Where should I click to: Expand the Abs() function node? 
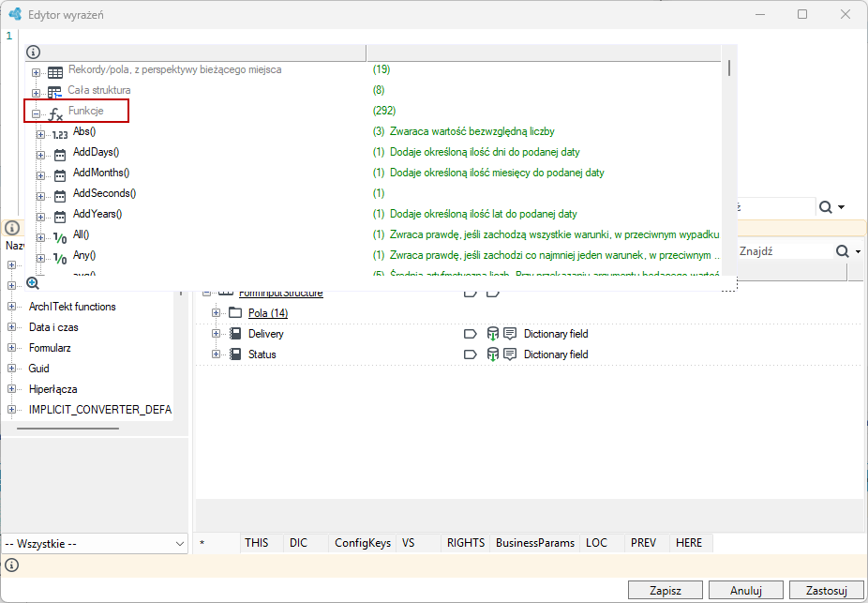pyautogui.click(x=40, y=134)
